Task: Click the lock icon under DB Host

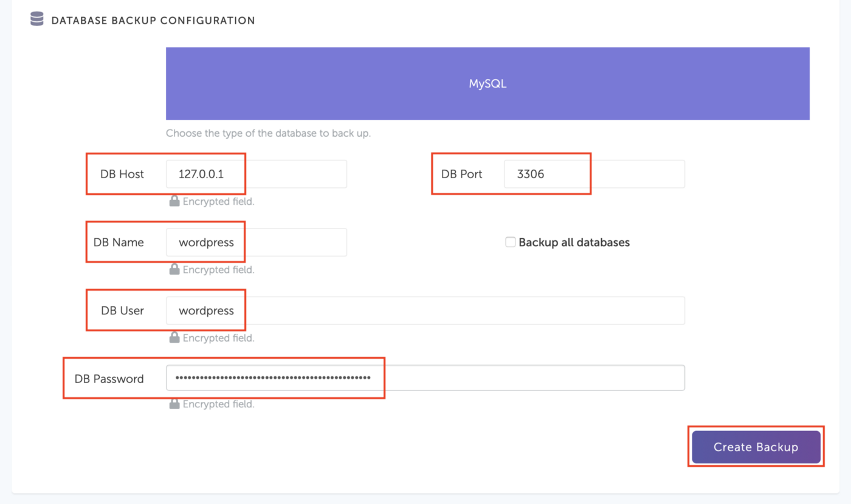Action: coord(174,201)
